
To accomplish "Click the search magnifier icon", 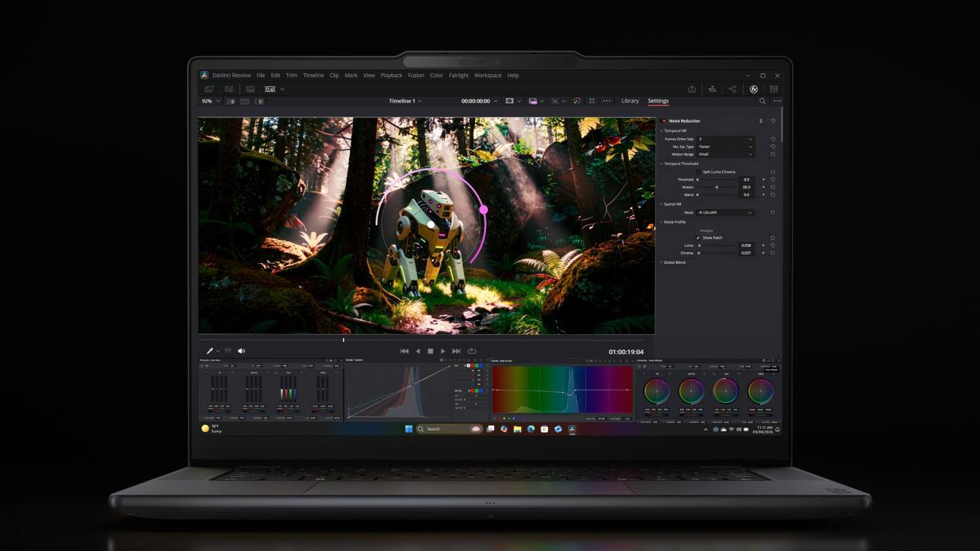I will [762, 101].
